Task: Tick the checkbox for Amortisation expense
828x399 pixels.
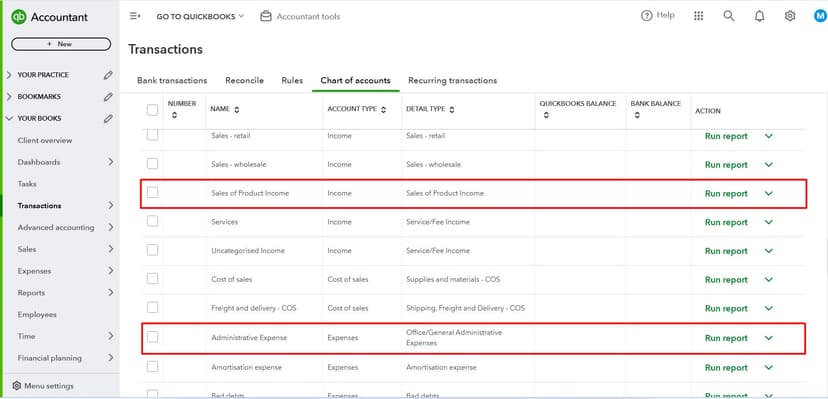Action: coord(152,366)
